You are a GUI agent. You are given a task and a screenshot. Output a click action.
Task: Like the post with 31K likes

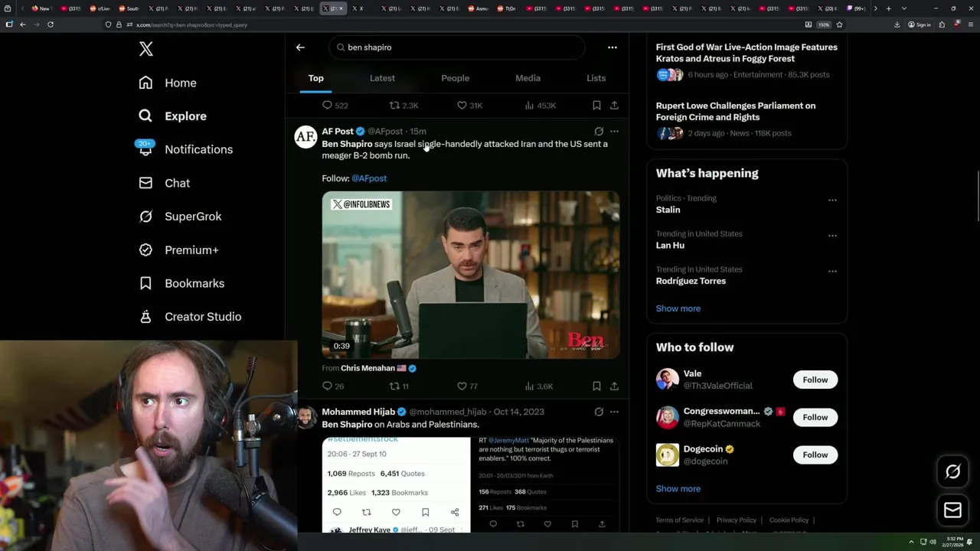pos(469,106)
